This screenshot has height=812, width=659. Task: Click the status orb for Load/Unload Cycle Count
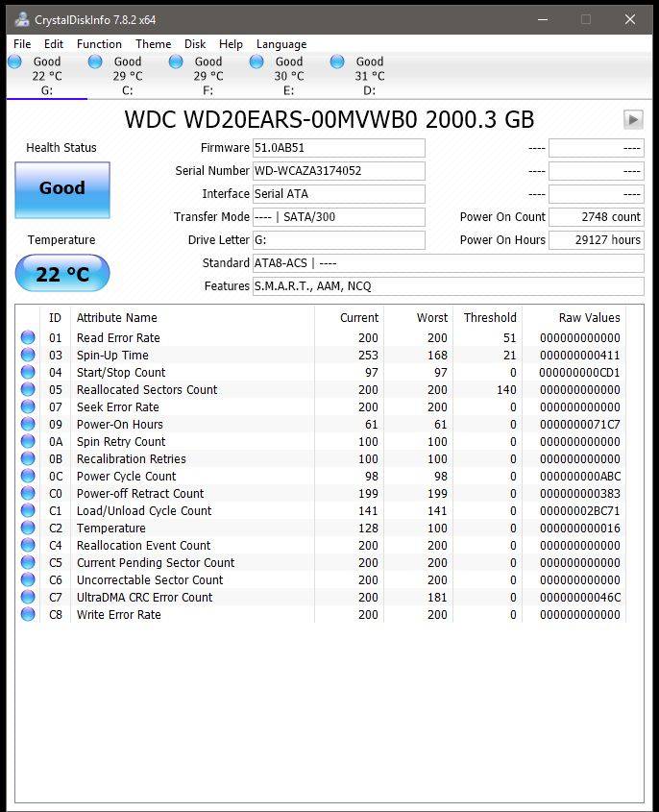[x=28, y=510]
